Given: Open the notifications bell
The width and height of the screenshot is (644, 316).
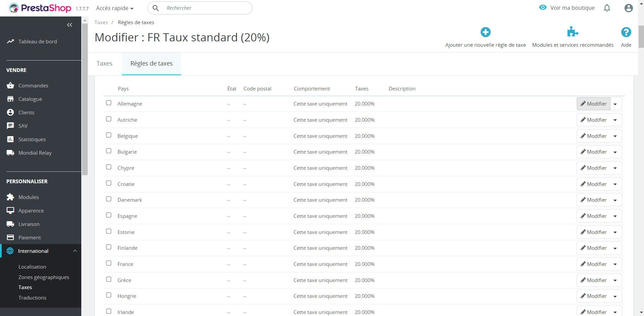Looking at the screenshot, I should (607, 8).
